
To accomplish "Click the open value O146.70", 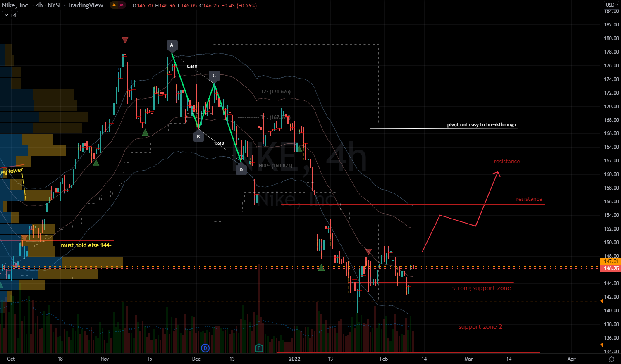I will click(143, 5).
